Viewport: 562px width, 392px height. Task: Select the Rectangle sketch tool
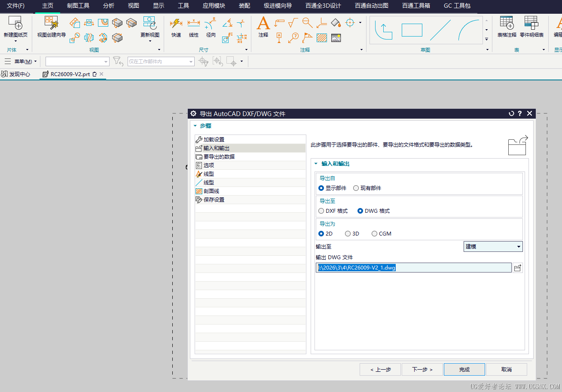[412, 30]
